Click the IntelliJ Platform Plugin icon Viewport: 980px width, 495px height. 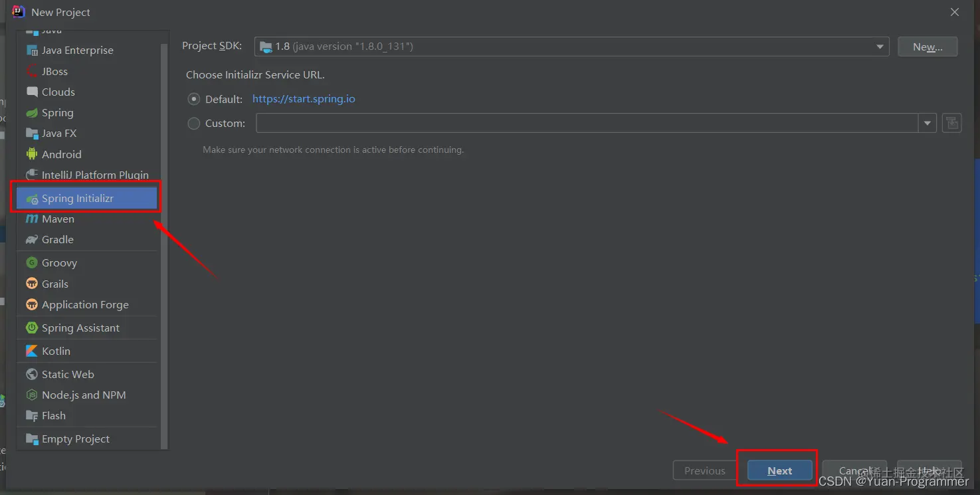32,175
